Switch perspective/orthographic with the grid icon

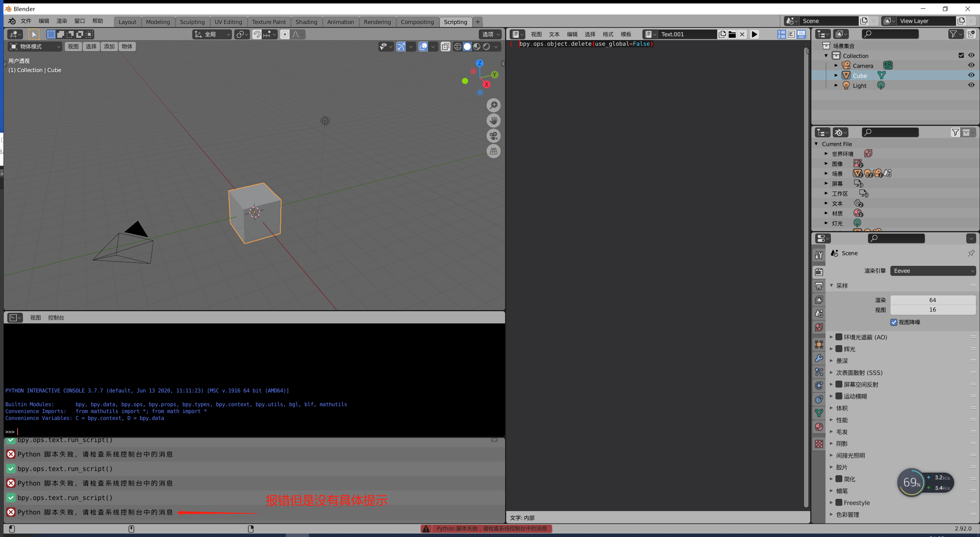pyautogui.click(x=494, y=151)
